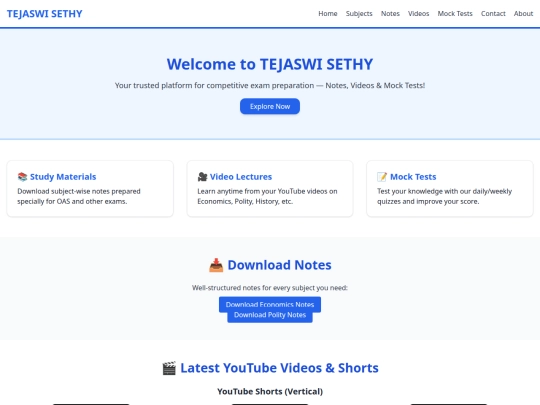Click the TEJASWI SETHY site logo
This screenshot has width=540, height=405.
pos(45,14)
